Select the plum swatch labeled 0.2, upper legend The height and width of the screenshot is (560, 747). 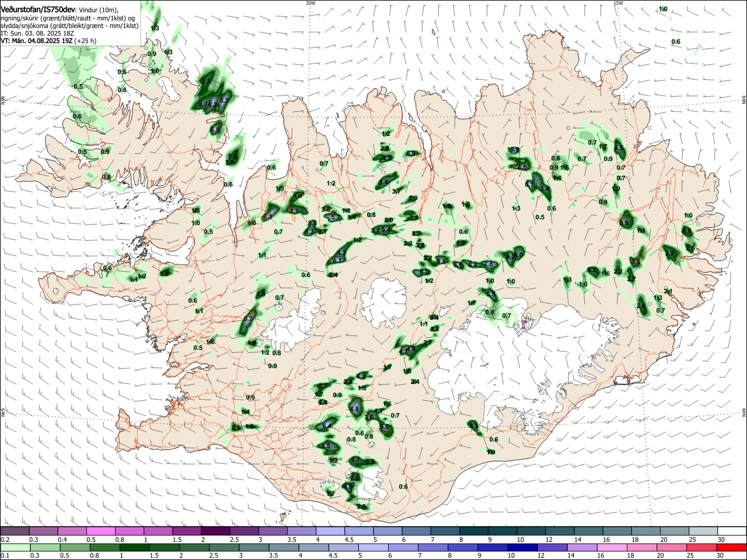15,531
